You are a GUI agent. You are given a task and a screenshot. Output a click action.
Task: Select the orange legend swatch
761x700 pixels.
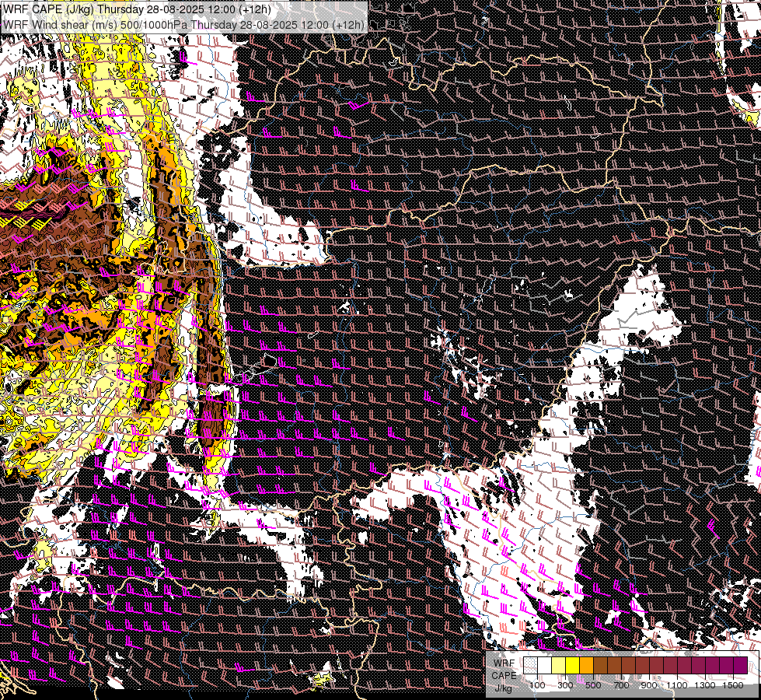click(x=586, y=665)
